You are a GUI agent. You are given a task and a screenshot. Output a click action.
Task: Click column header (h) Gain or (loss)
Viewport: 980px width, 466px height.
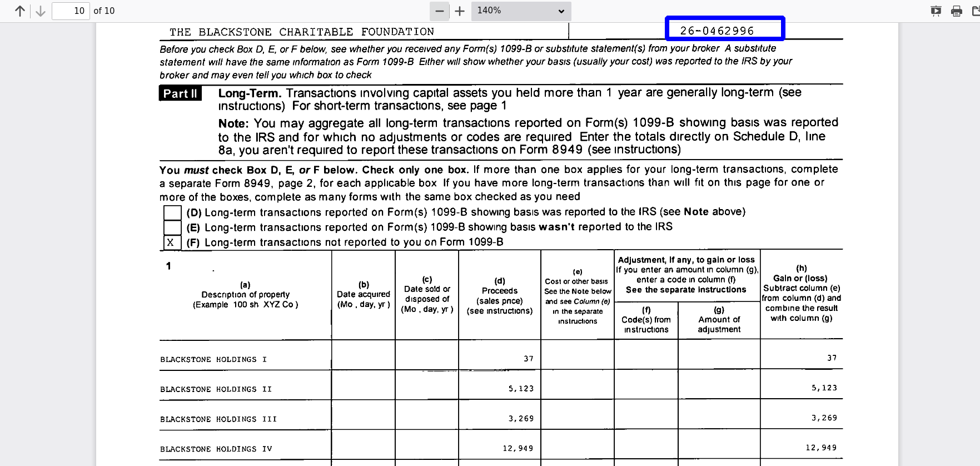tap(801, 293)
